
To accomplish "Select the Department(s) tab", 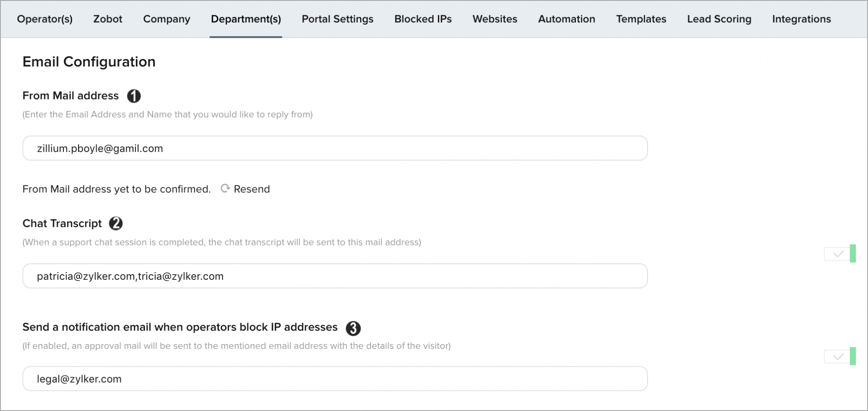I will [x=246, y=19].
